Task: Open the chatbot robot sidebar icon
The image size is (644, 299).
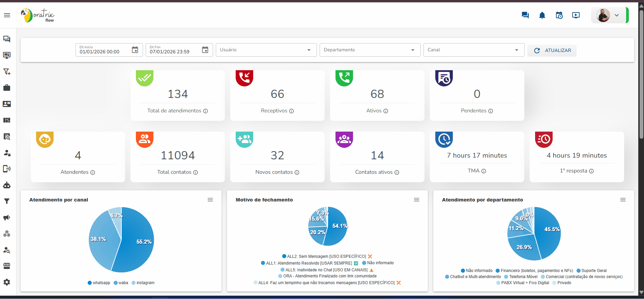Action: pyautogui.click(x=7, y=185)
